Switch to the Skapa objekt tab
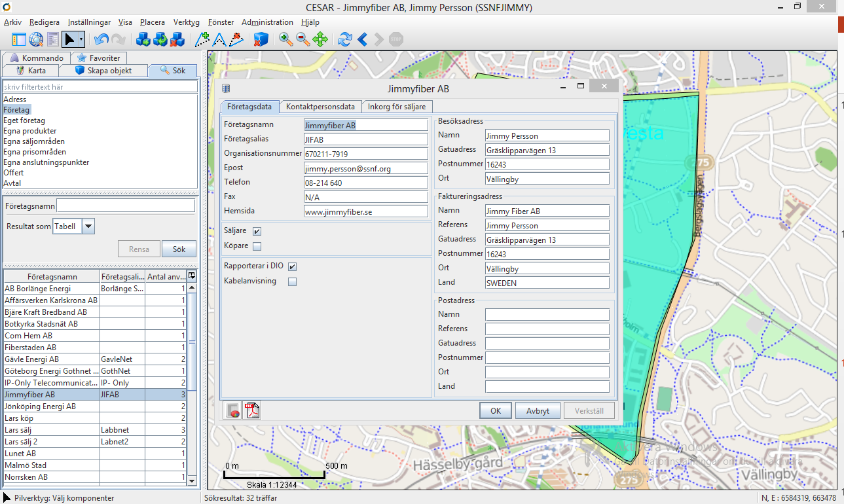The width and height of the screenshot is (844, 504). coord(103,70)
